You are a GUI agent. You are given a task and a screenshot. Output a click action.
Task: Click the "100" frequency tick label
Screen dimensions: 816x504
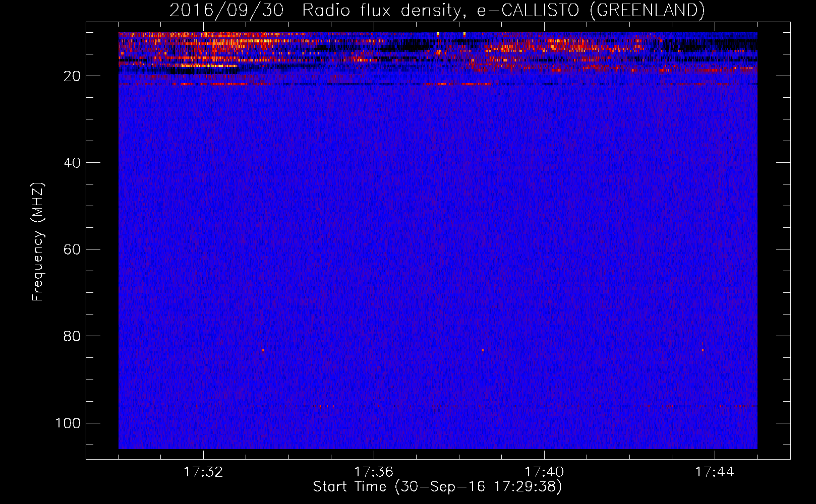(68, 423)
